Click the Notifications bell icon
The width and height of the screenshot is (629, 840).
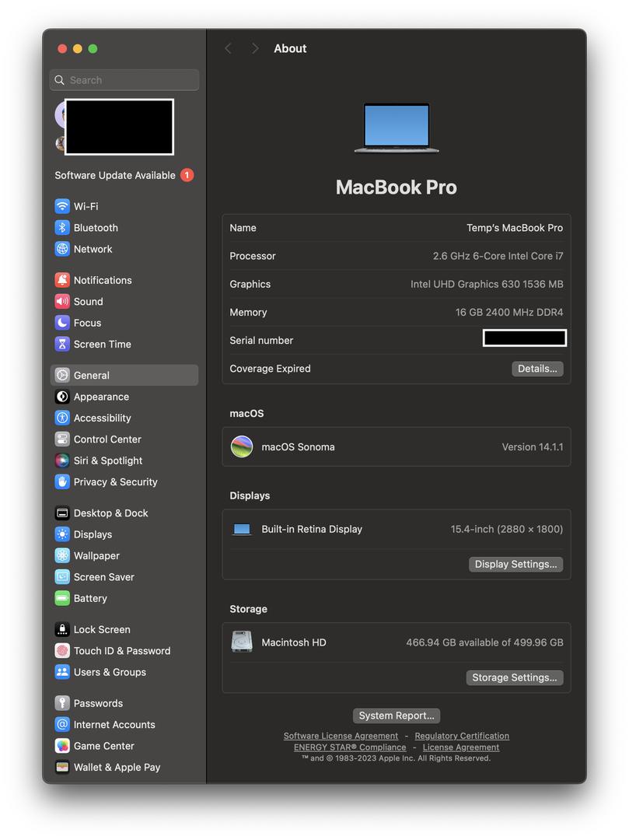click(x=62, y=280)
